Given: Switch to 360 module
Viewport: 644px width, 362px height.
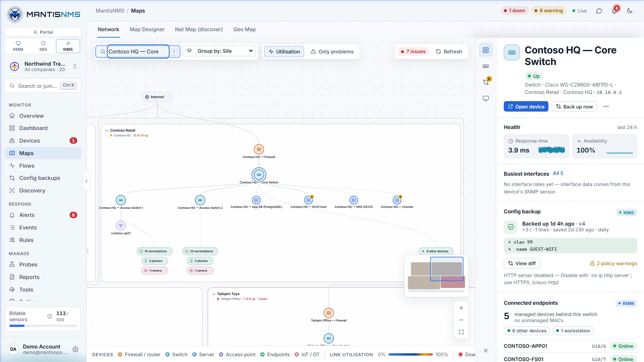Looking at the screenshot, I should 43,46.
